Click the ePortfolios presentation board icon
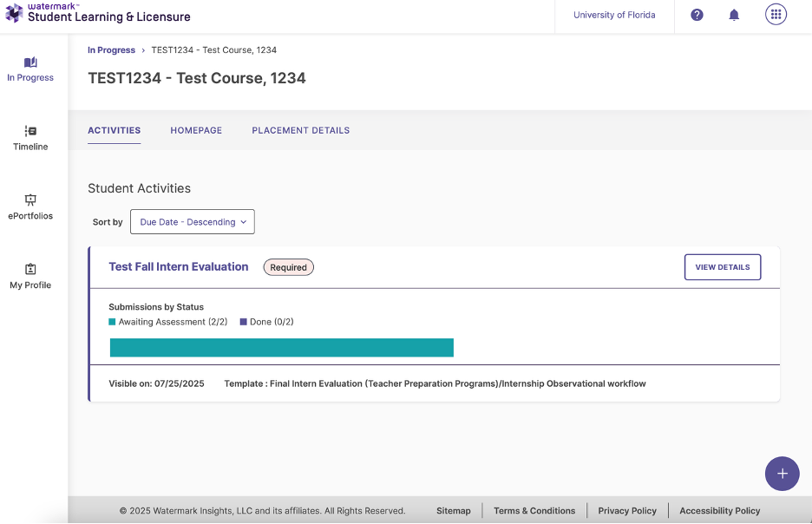The image size is (812, 524). tap(30, 200)
